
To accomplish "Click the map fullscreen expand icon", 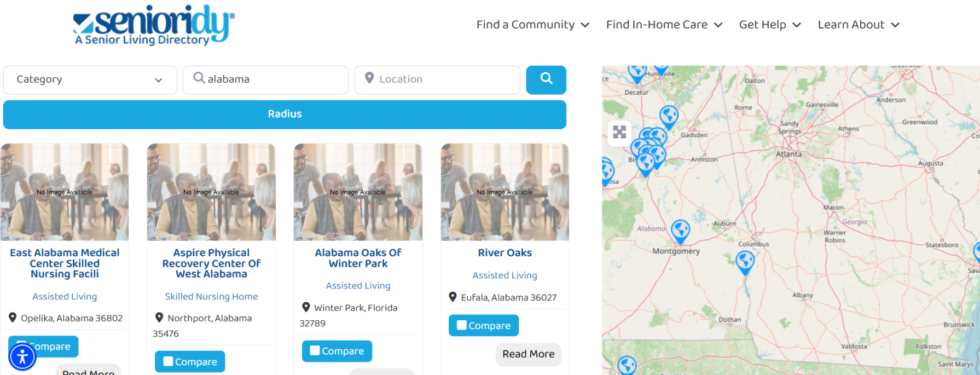I will 619,132.
